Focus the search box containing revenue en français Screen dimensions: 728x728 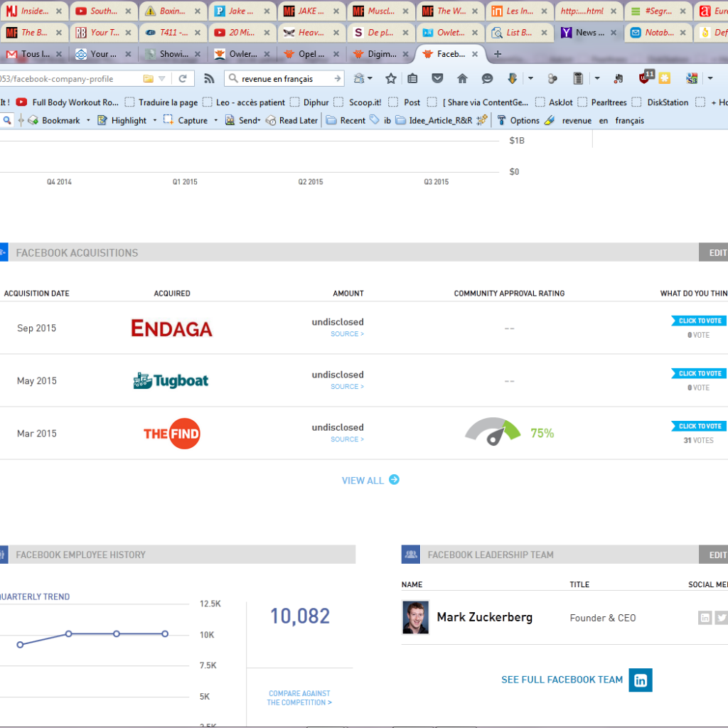point(285,78)
